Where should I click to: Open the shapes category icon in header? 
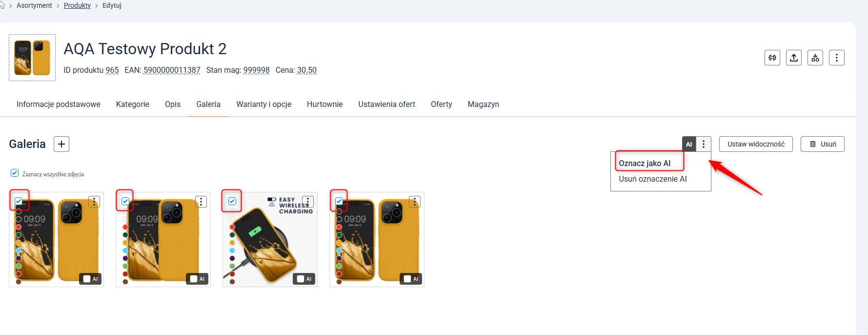click(815, 58)
